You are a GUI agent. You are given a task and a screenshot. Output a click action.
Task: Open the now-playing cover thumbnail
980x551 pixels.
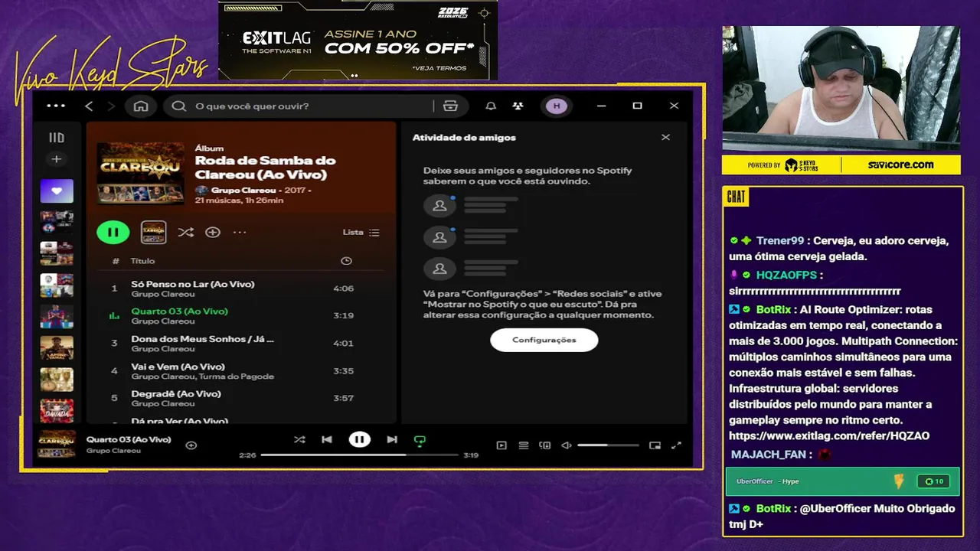tap(57, 444)
